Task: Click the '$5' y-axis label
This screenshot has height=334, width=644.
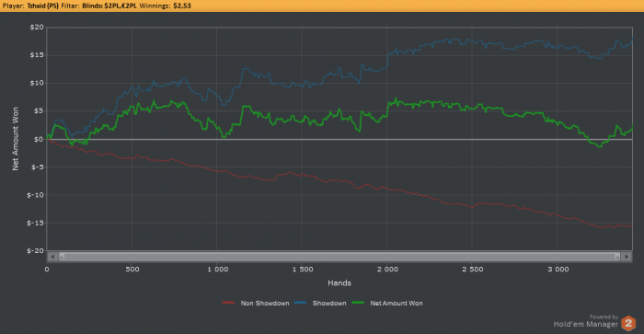Action: click(39, 111)
